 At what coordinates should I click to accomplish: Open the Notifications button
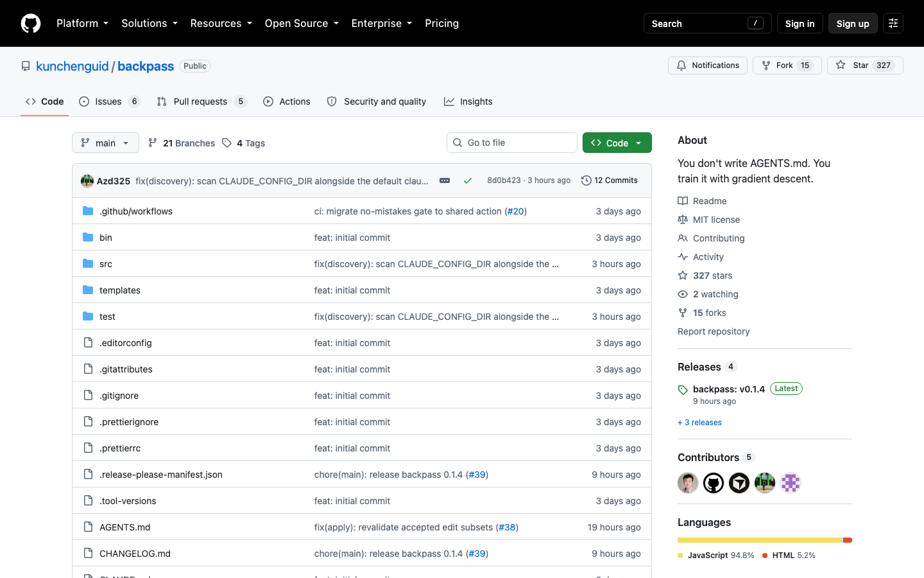pyautogui.click(x=708, y=66)
